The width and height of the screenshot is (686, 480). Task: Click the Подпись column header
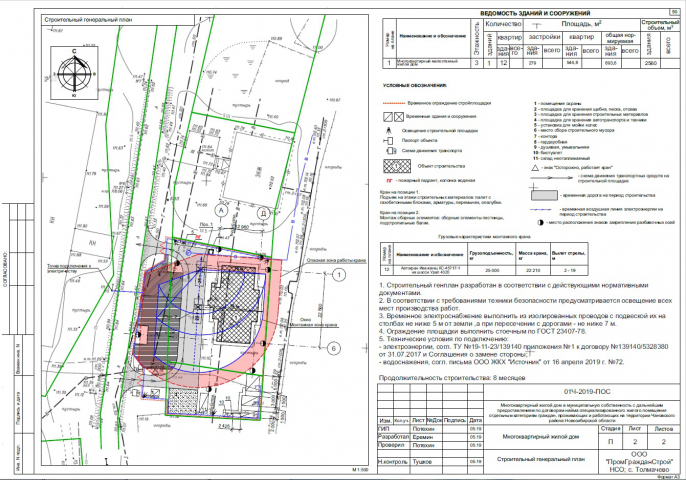click(x=455, y=420)
